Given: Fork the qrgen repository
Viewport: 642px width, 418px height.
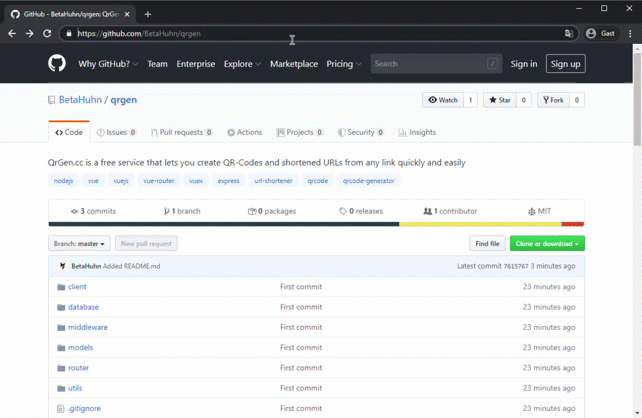Looking at the screenshot, I should 553,100.
